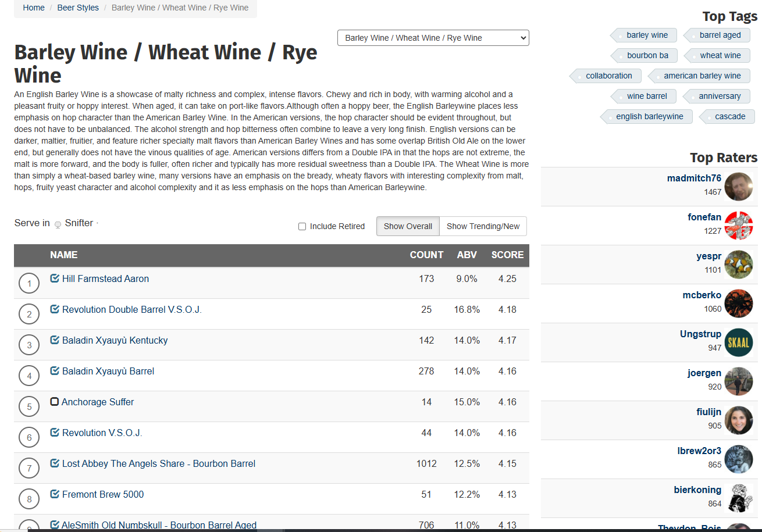
Task: Click the checkmark icon beside Fremont Brew 5000
Action: [55, 494]
